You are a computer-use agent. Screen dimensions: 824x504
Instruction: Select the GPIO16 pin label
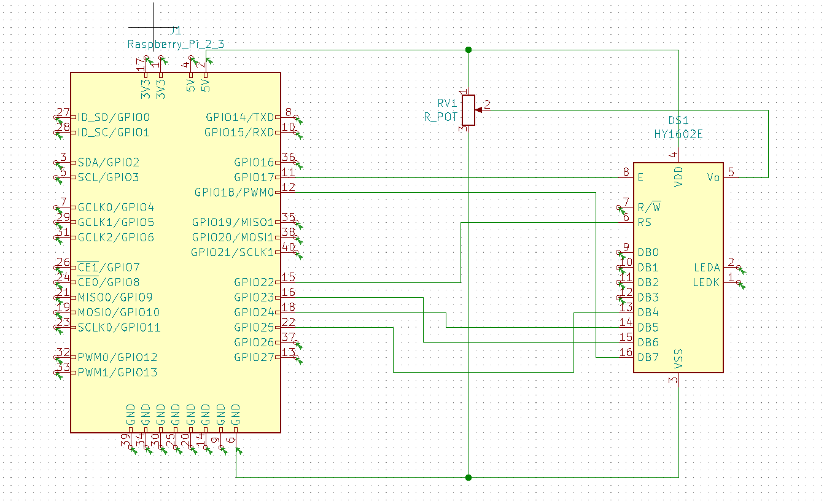pos(254,162)
